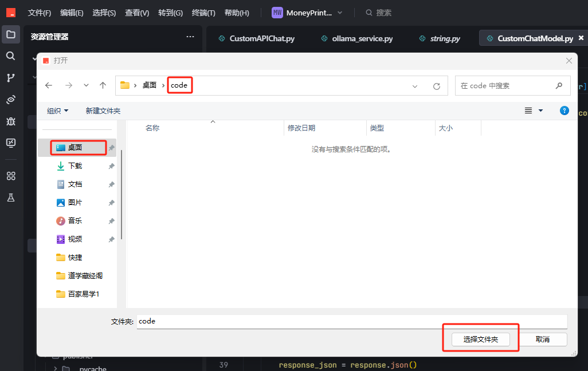Image resolution: width=588 pixels, height=371 pixels.
Task: Open the dialog help question mark
Action: 565,110
